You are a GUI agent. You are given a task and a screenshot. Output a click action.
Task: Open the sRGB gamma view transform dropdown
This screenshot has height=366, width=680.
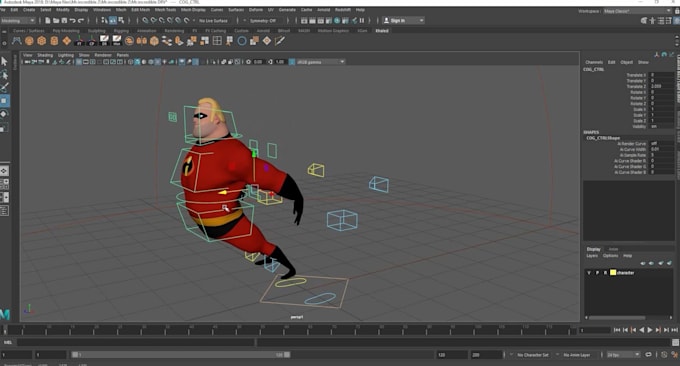coord(321,62)
